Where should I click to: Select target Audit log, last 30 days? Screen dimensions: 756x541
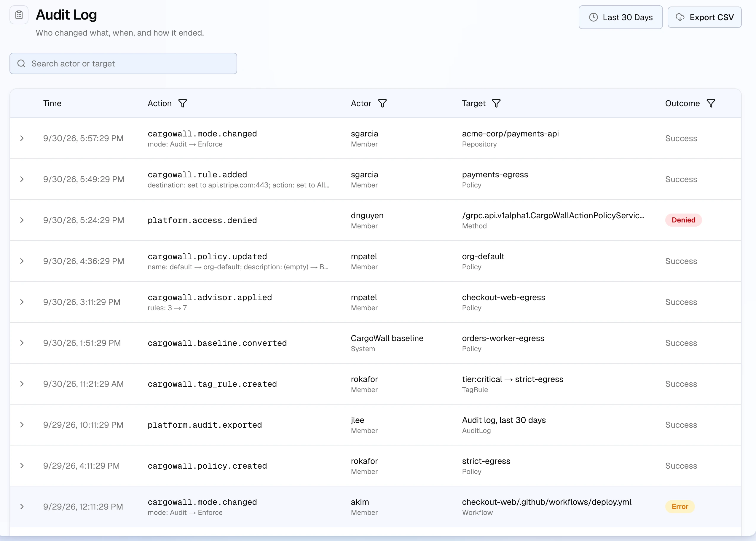[504, 420]
